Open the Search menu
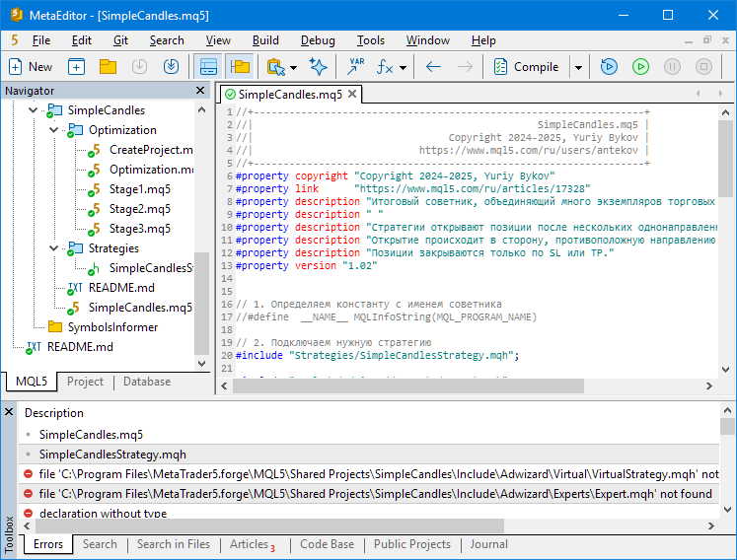This screenshot has height=560, width=737. click(x=167, y=40)
